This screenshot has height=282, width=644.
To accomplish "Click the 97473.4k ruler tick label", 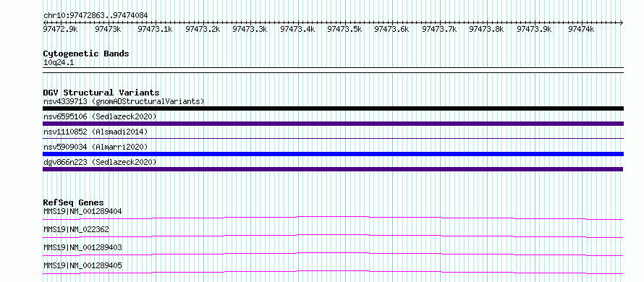I will point(297,29).
